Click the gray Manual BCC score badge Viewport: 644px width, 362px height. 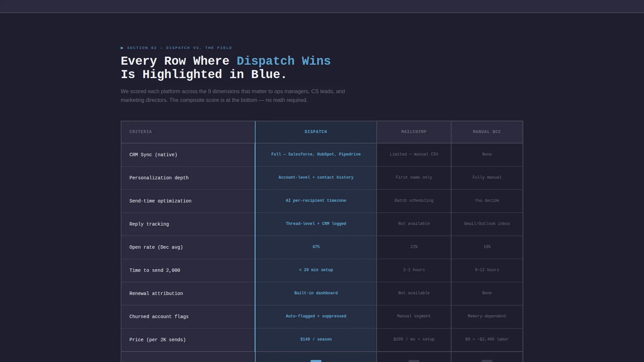click(x=487, y=361)
